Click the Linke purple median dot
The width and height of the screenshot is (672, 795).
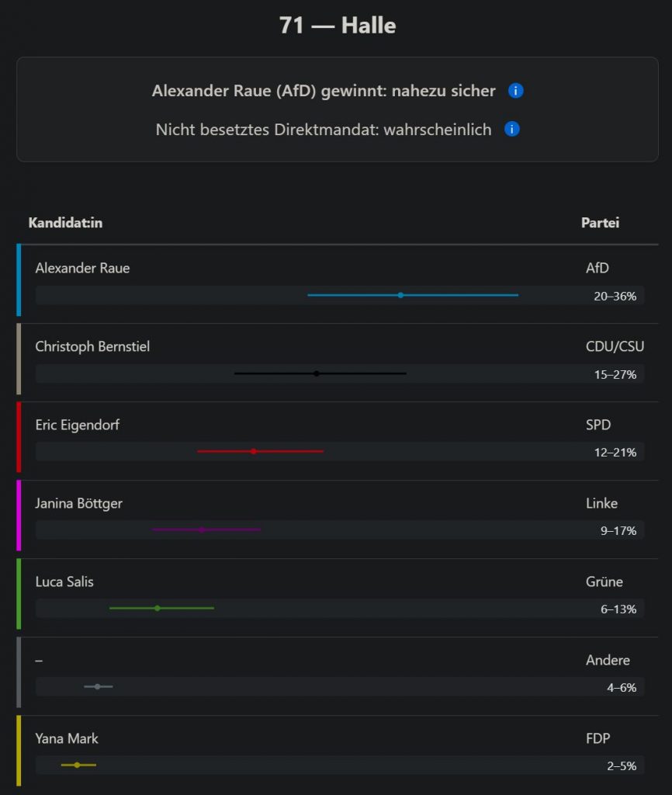202,529
